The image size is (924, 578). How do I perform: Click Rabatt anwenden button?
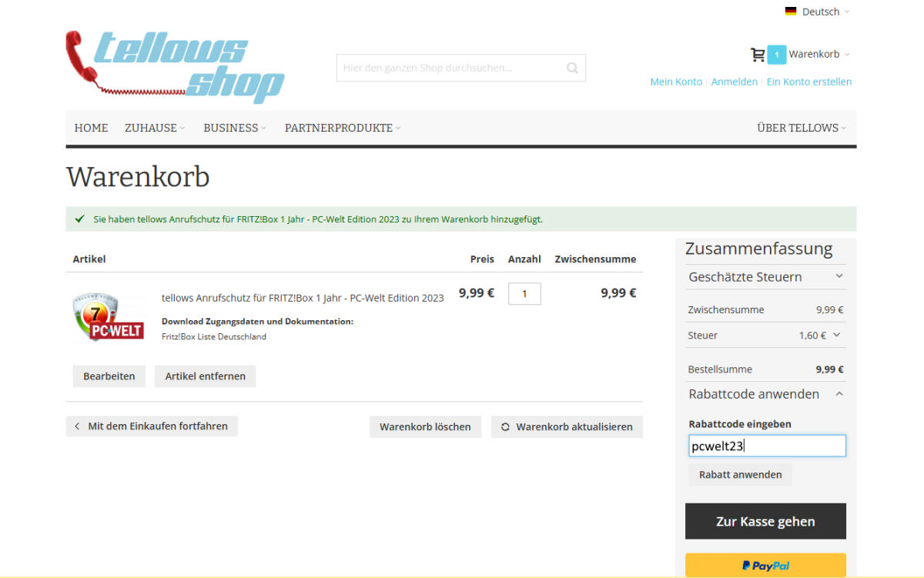click(x=740, y=475)
